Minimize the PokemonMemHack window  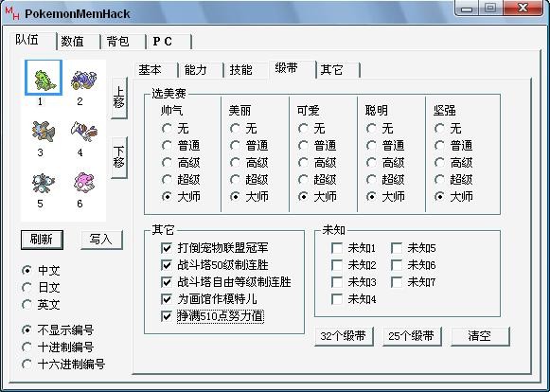(466, 8)
